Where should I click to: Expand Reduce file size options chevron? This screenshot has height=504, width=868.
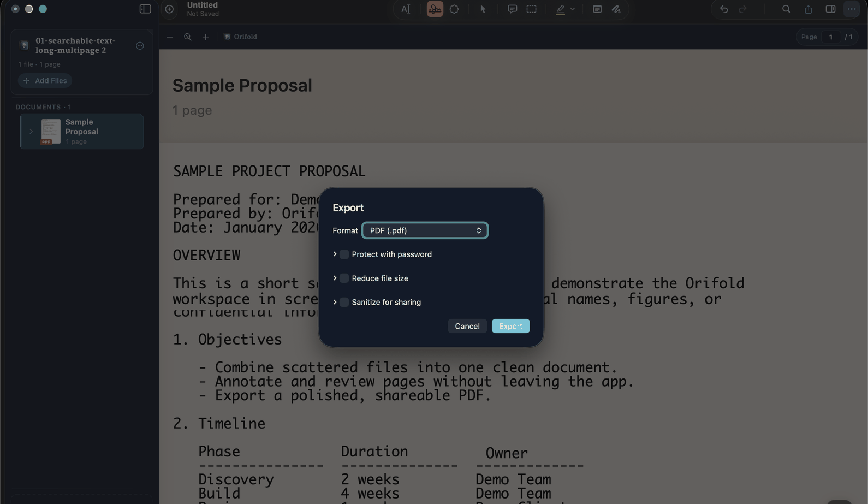point(335,278)
